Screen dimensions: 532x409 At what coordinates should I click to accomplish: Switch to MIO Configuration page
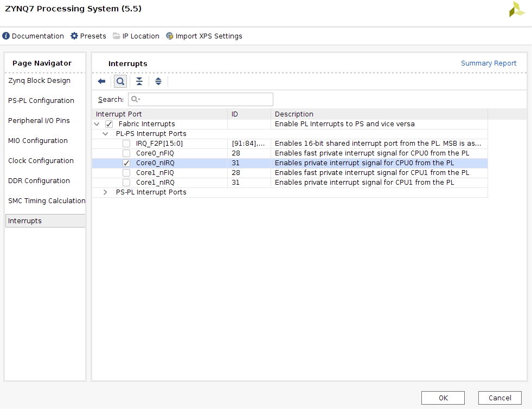38,141
